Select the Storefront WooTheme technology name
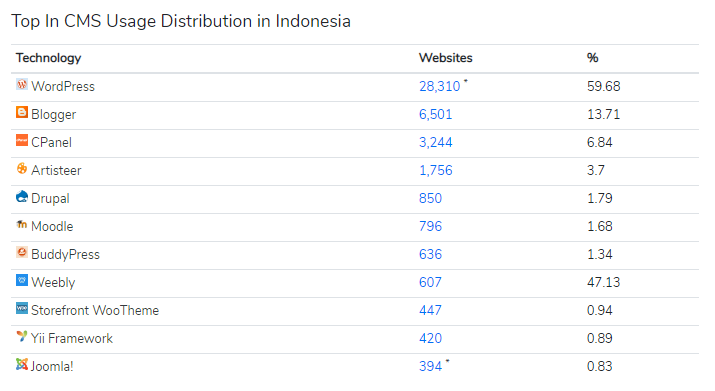This screenshot has width=715, height=391. pyautogui.click(x=95, y=310)
